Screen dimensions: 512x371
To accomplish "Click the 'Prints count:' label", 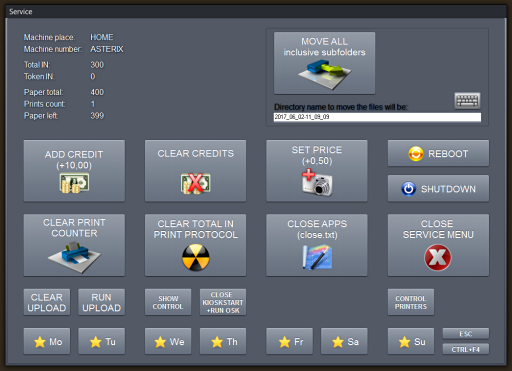I will (x=44, y=104).
